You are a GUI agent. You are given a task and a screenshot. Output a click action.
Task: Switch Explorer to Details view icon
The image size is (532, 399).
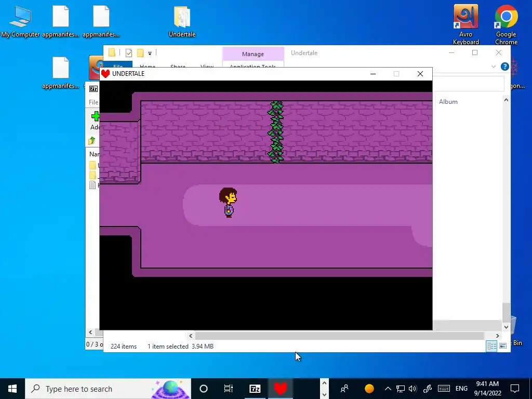[x=491, y=346]
